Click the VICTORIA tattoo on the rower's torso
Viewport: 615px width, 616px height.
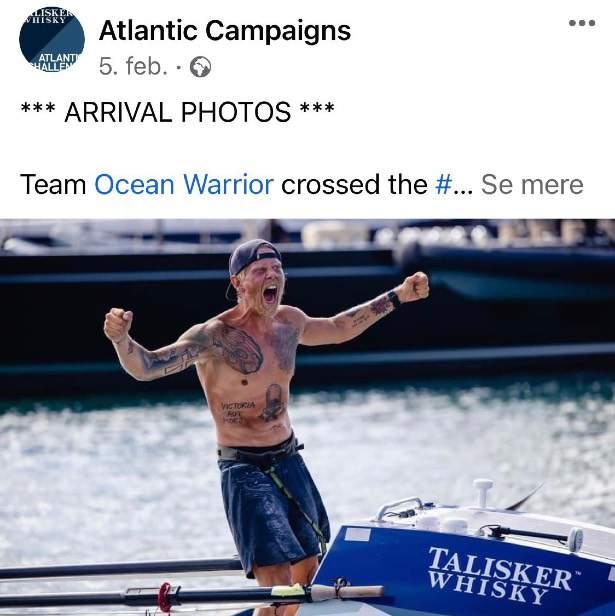click(x=239, y=405)
